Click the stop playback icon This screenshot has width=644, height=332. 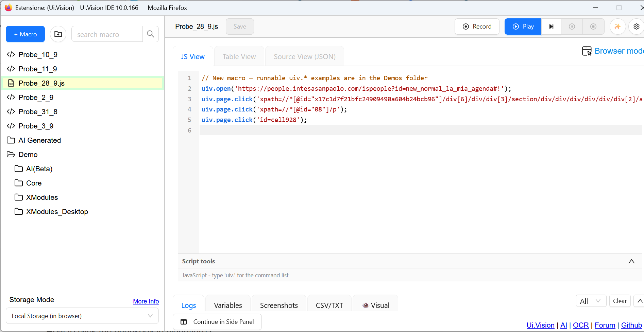click(x=593, y=27)
